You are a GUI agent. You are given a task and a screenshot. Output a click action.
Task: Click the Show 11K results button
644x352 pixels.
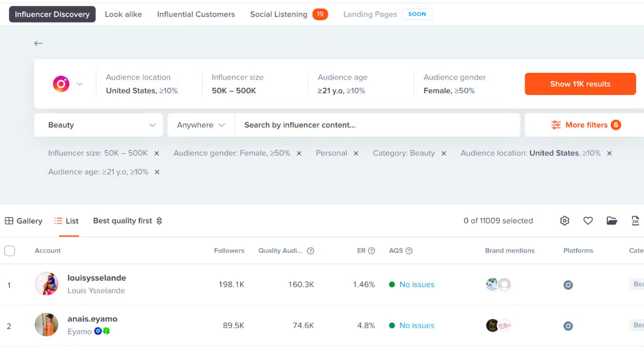point(580,84)
